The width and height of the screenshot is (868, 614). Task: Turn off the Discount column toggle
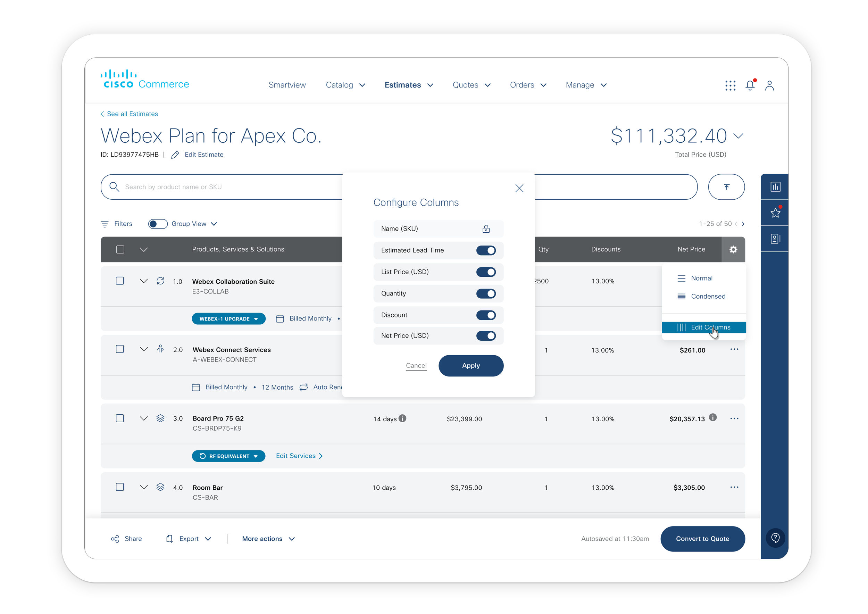pyautogui.click(x=486, y=315)
